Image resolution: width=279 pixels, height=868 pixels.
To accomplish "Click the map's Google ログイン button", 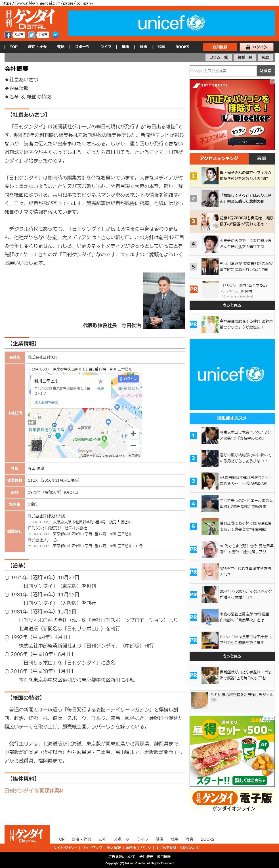I will (x=128, y=379).
